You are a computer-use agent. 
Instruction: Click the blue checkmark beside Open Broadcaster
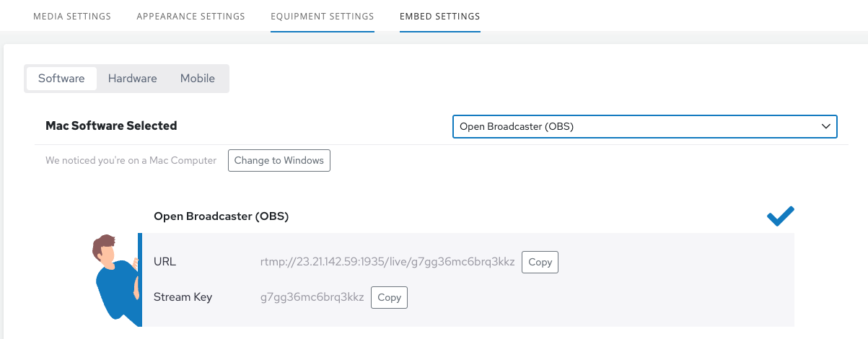point(781,216)
